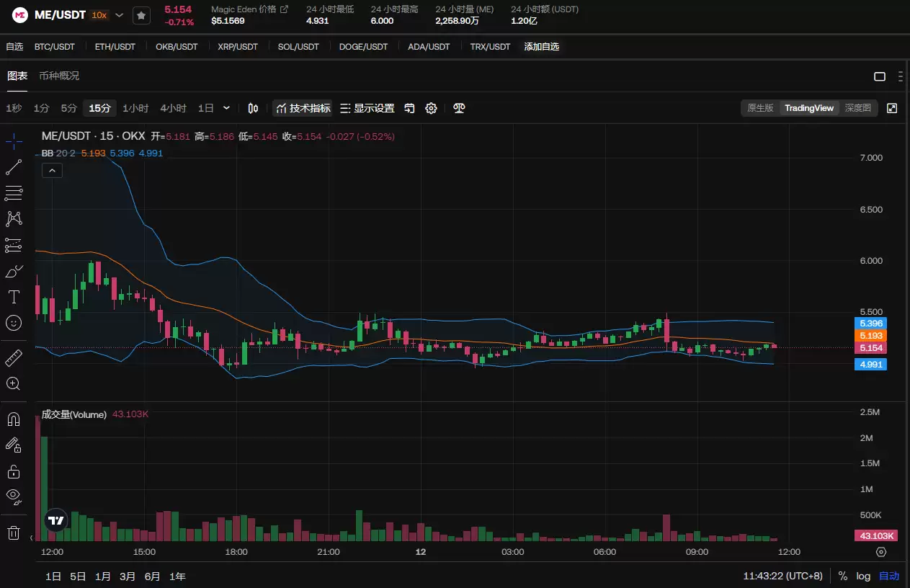Collapse the BB indicator legend

point(53,171)
